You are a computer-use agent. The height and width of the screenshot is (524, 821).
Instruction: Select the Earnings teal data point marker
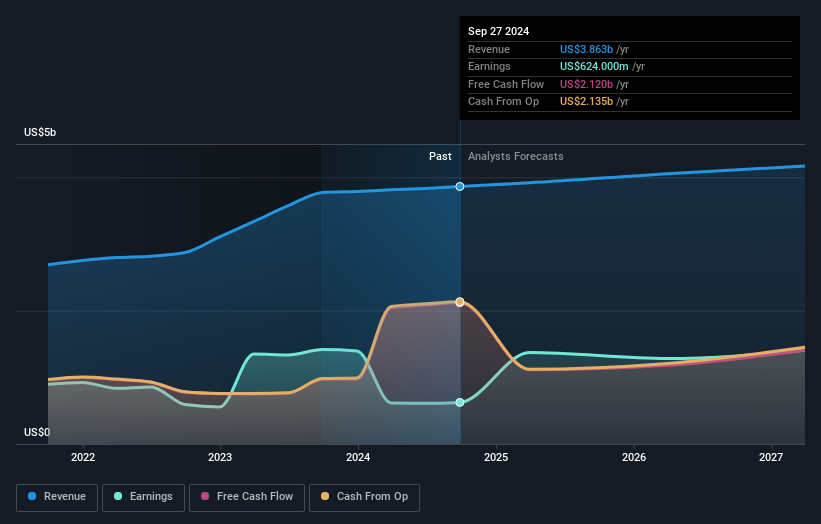[x=460, y=403]
